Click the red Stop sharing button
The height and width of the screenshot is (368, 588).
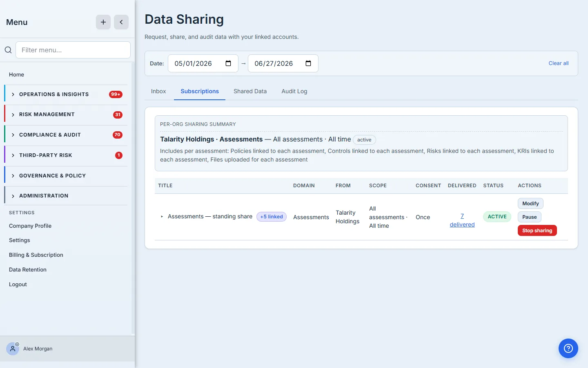tap(537, 231)
